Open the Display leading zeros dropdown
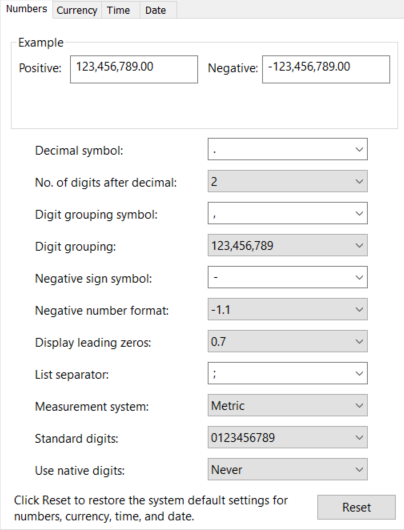404x530 pixels. click(287, 341)
